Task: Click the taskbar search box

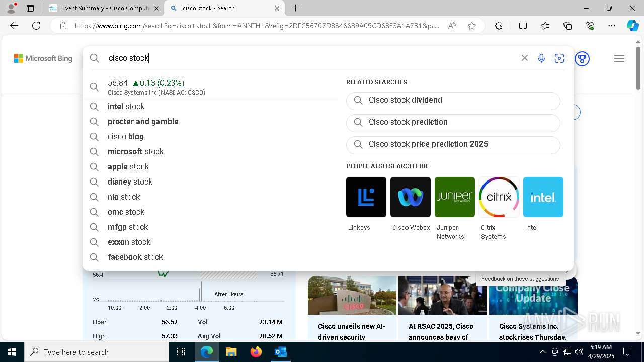Action: click(97, 352)
